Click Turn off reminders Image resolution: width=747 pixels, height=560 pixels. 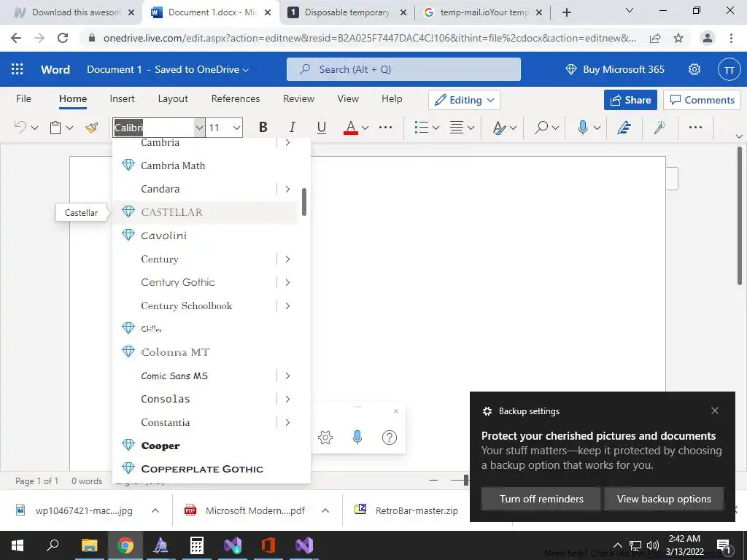[541, 499]
